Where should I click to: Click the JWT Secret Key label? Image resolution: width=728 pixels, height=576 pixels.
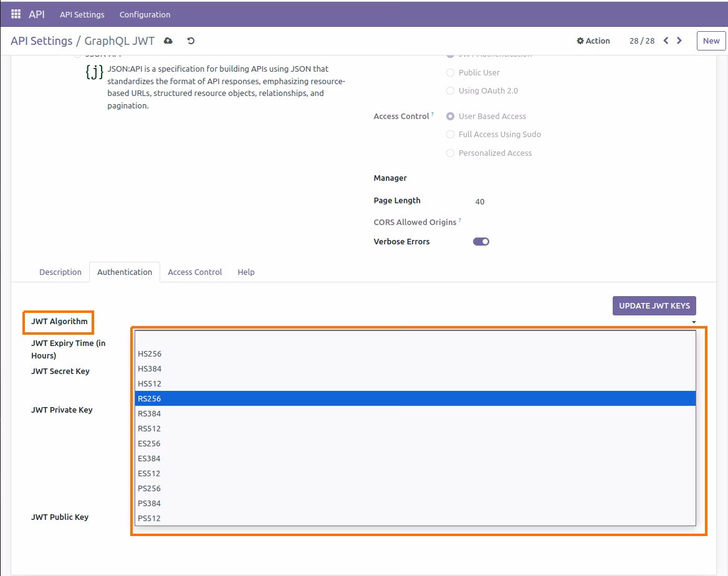tap(60, 371)
